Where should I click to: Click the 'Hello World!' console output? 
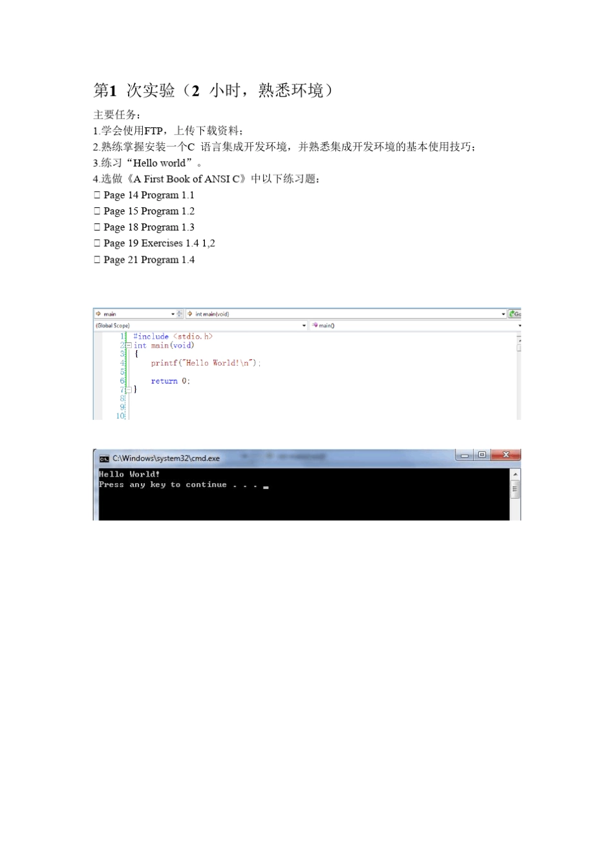(129, 474)
